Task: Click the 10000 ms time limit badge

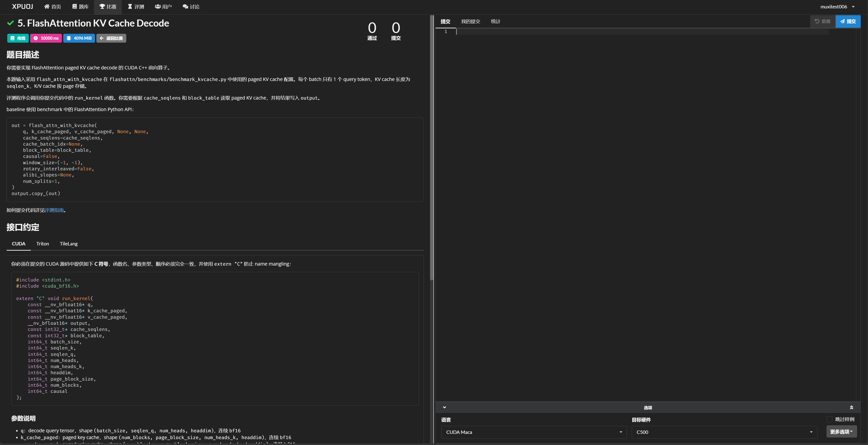Action: [46, 38]
